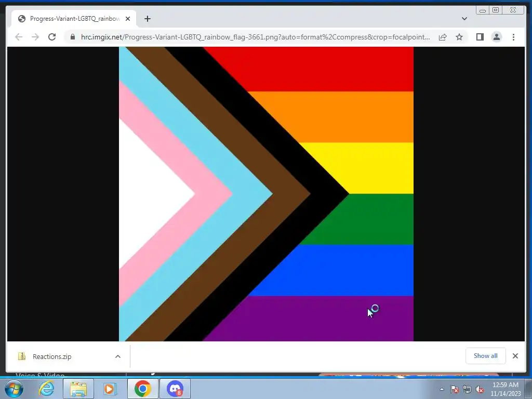532x399 pixels.
Task: Close the Progress-Variant-LGBTQ_rainbow tab
Action: [x=128, y=19]
